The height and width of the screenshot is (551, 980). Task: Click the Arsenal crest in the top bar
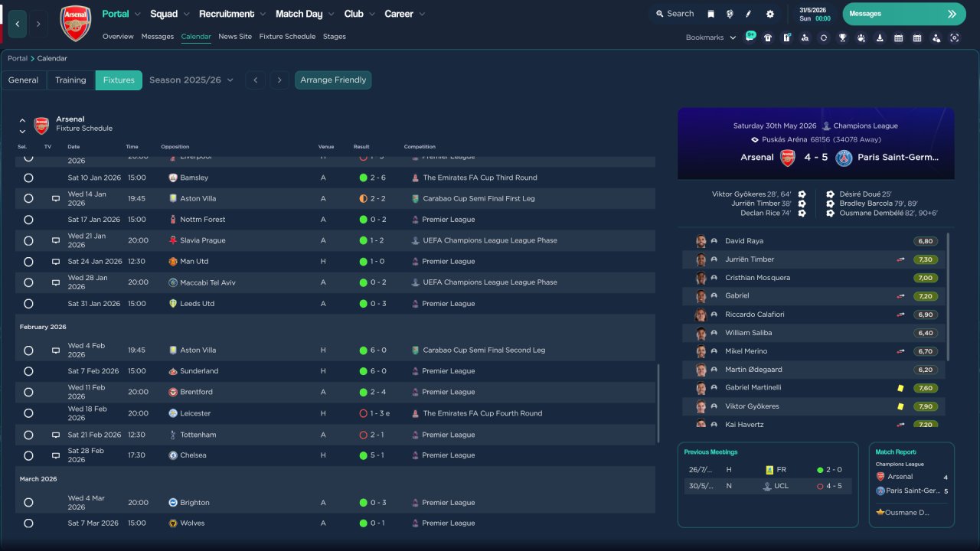(75, 24)
